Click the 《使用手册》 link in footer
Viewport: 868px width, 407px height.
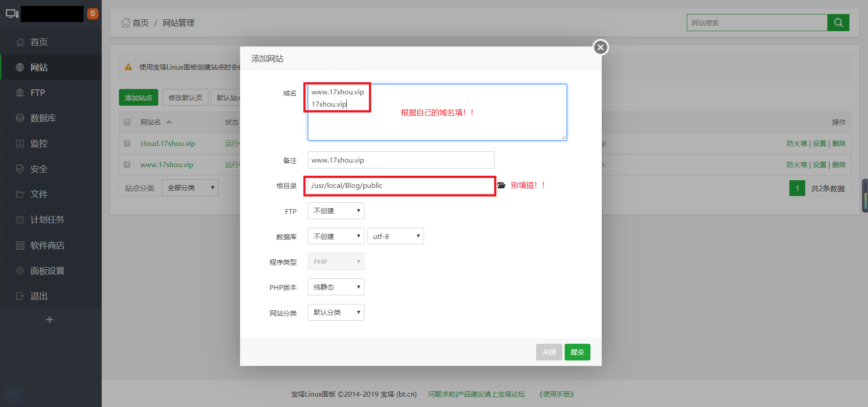click(556, 394)
